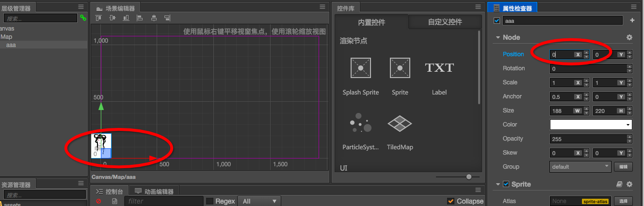The image size is (644, 206).
Task: Click the align right icon in scene toolbar
Action: coord(167,18)
